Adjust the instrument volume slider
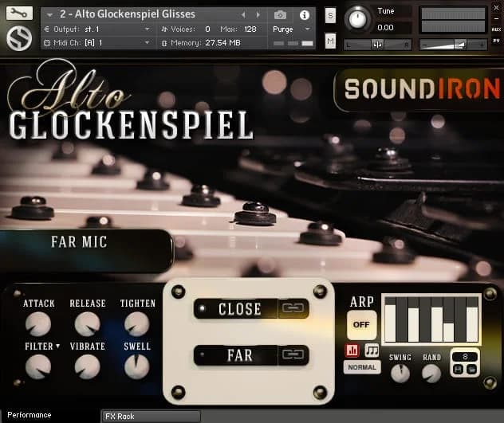 pos(453,45)
